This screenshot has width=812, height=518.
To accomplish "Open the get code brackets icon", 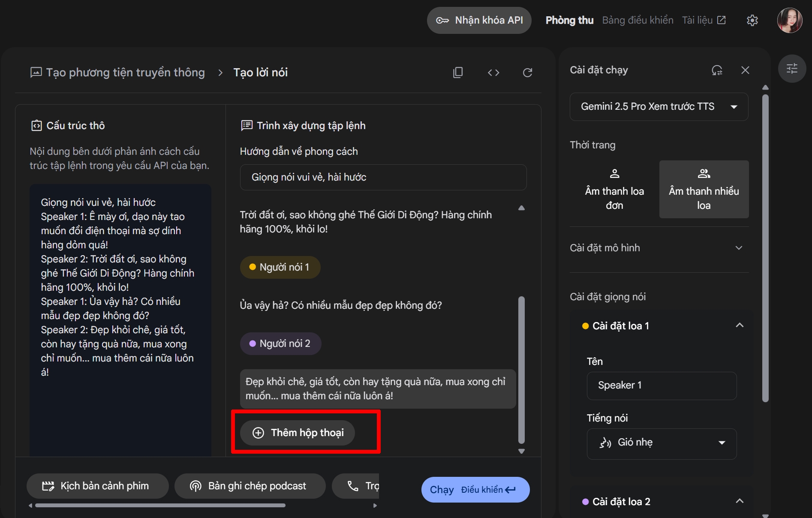I will [493, 72].
